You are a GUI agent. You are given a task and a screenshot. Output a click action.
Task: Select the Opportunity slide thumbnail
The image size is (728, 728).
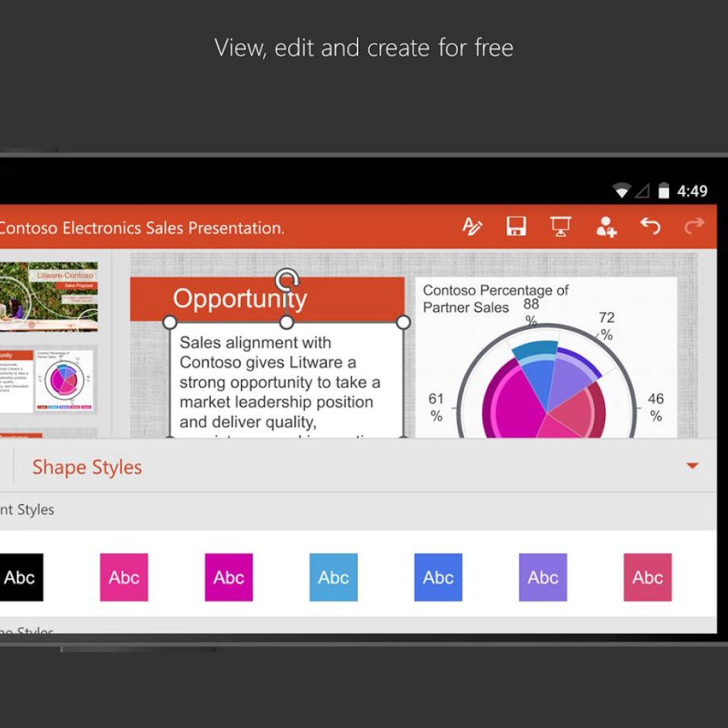pyautogui.click(x=48, y=381)
